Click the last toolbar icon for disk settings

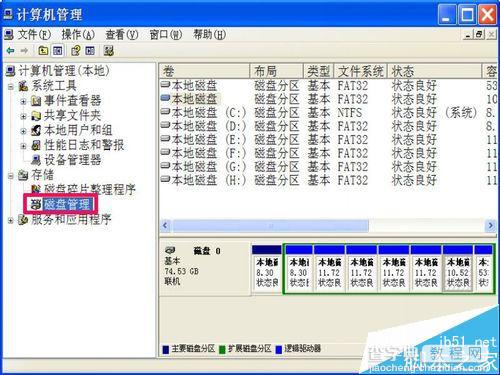(109, 51)
